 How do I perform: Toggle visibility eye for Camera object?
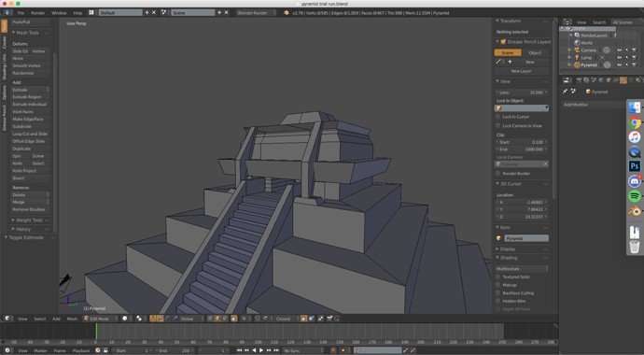[x=620, y=50]
